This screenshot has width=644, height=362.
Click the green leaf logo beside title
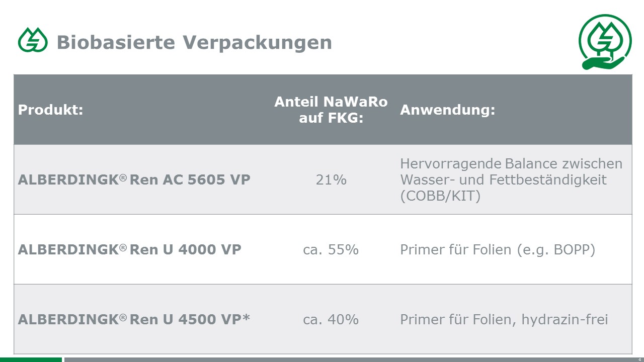pyautogui.click(x=33, y=40)
